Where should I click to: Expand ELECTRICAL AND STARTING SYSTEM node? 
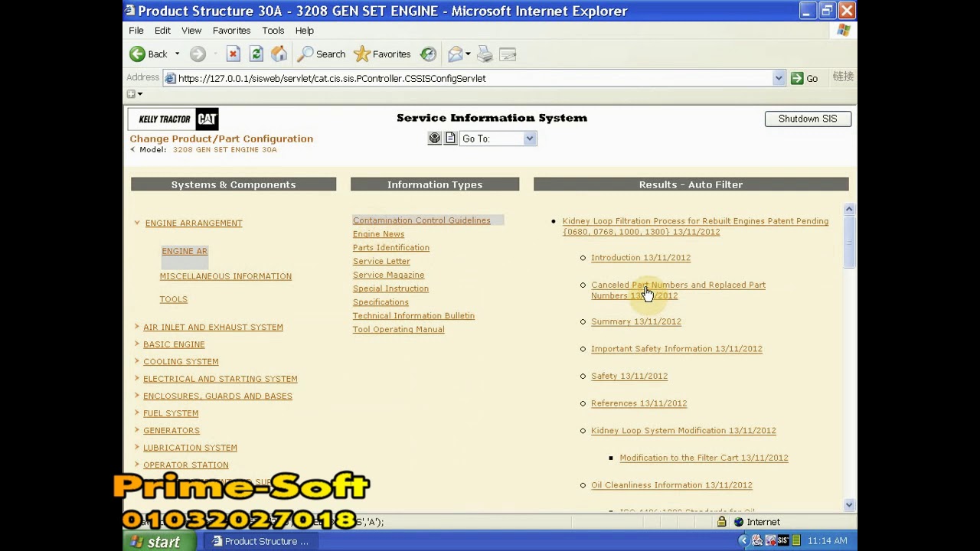[x=137, y=379]
